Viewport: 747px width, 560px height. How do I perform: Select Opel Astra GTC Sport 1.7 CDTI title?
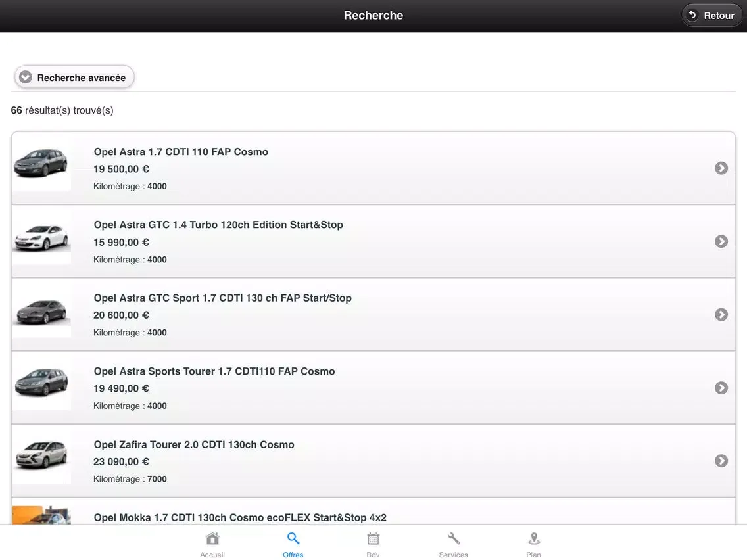(222, 298)
